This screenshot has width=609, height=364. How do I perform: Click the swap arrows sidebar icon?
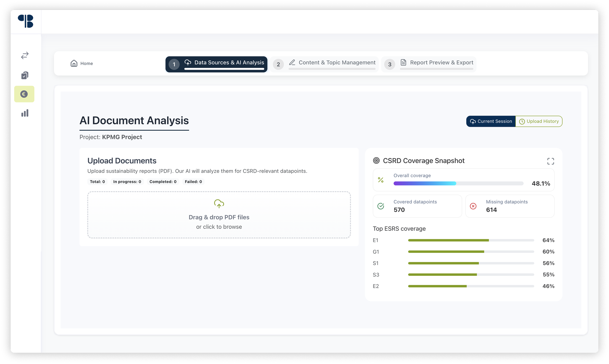(25, 55)
